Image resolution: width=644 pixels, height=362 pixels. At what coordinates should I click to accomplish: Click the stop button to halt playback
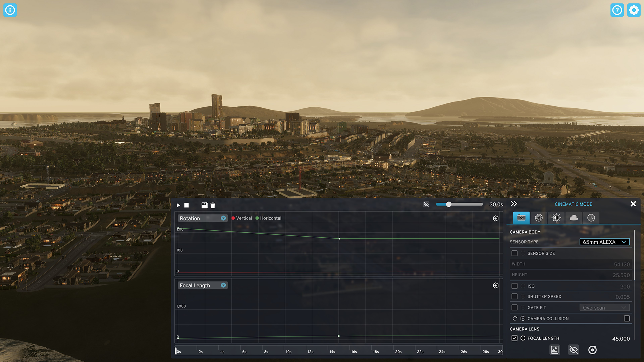click(x=186, y=205)
